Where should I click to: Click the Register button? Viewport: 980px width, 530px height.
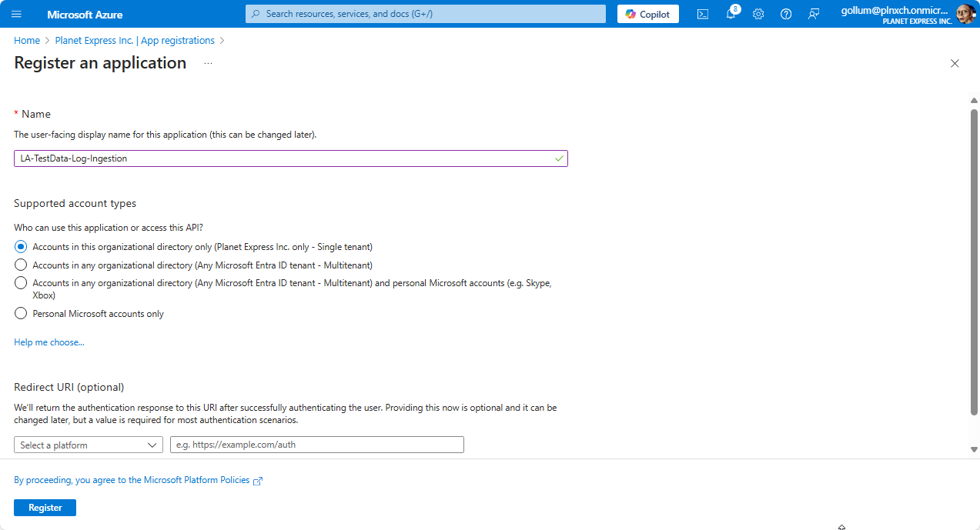pyautogui.click(x=44, y=507)
